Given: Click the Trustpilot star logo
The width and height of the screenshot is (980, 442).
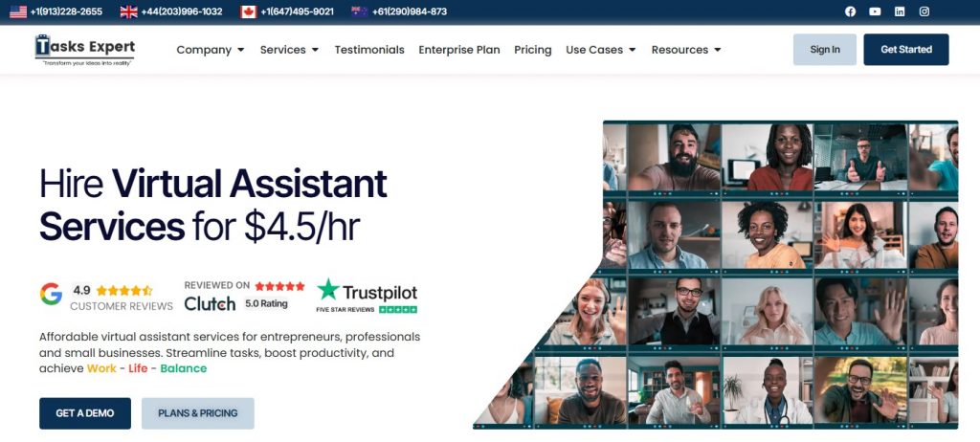Looking at the screenshot, I should click(x=327, y=290).
